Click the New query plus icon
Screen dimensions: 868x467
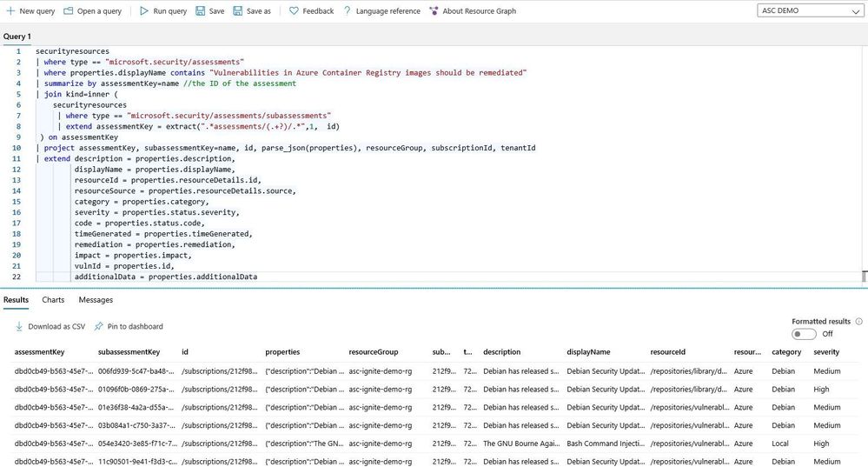point(10,11)
